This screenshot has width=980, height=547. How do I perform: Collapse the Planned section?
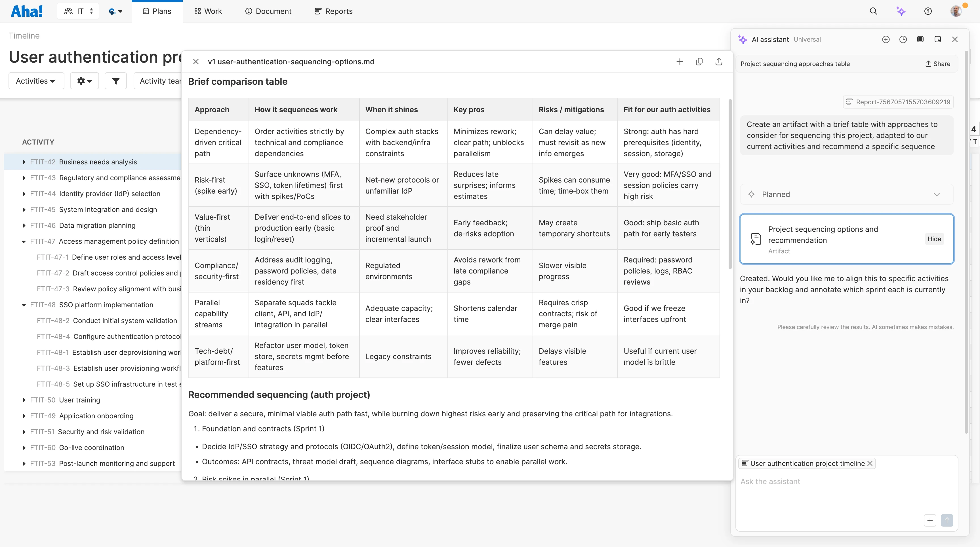point(937,194)
